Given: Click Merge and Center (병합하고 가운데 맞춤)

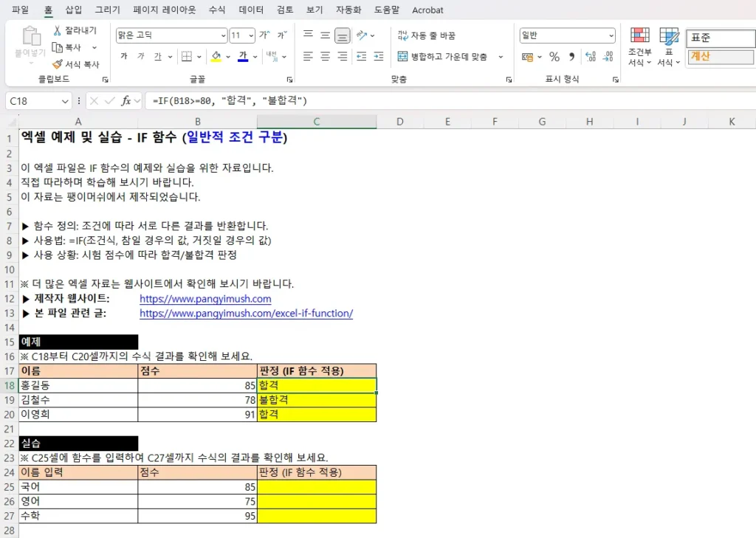Looking at the screenshot, I should (x=442, y=56).
